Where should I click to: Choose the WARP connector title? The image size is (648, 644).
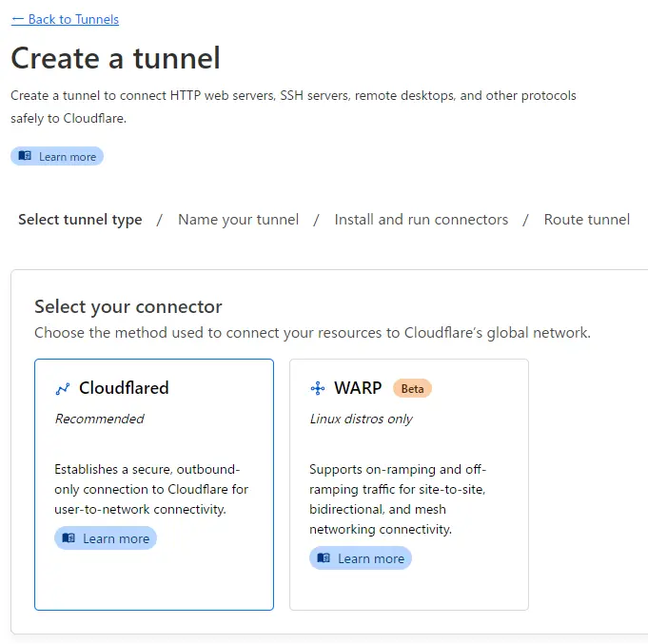point(358,388)
